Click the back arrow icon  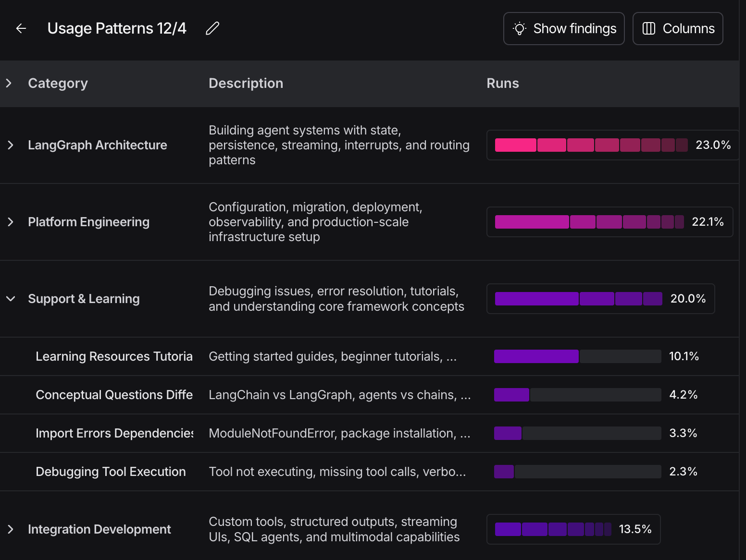pos(21,29)
